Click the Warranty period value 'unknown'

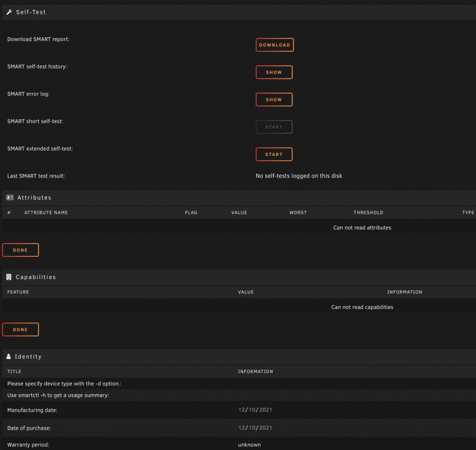pos(249,445)
